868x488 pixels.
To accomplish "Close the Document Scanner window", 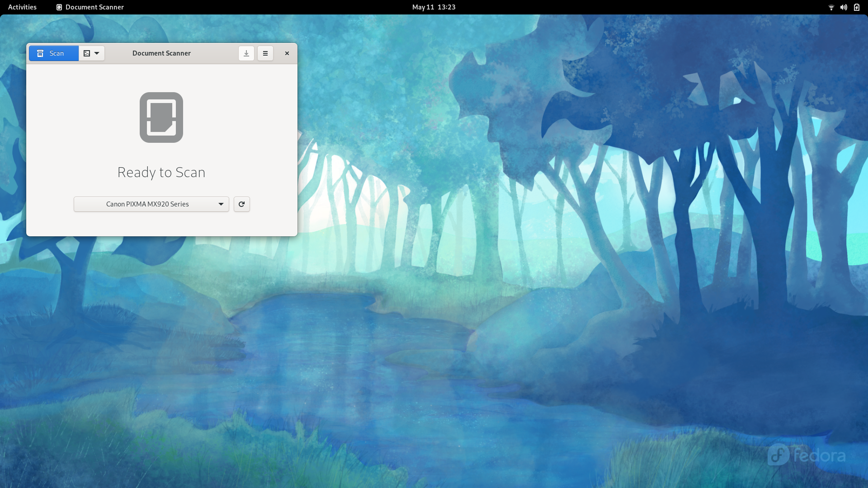I will pos(287,53).
